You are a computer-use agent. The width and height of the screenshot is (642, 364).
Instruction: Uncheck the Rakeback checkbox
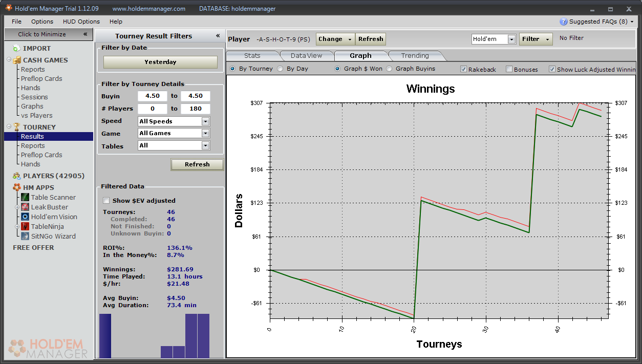(463, 69)
